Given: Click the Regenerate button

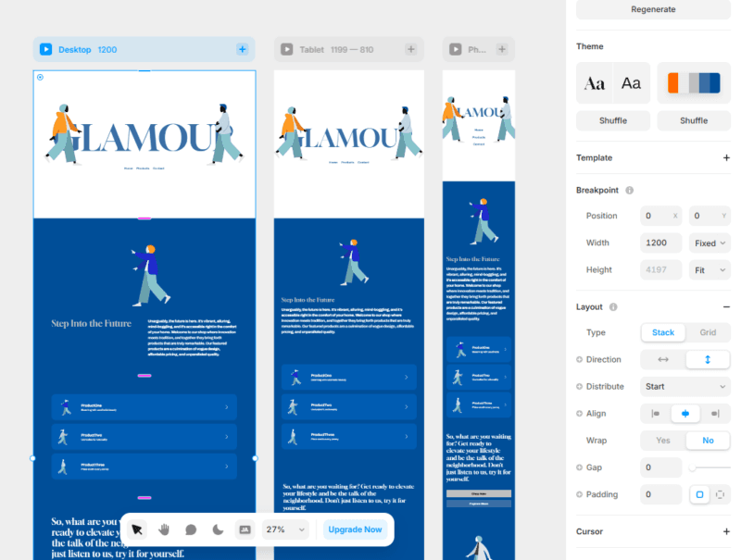Looking at the screenshot, I should point(653,9).
